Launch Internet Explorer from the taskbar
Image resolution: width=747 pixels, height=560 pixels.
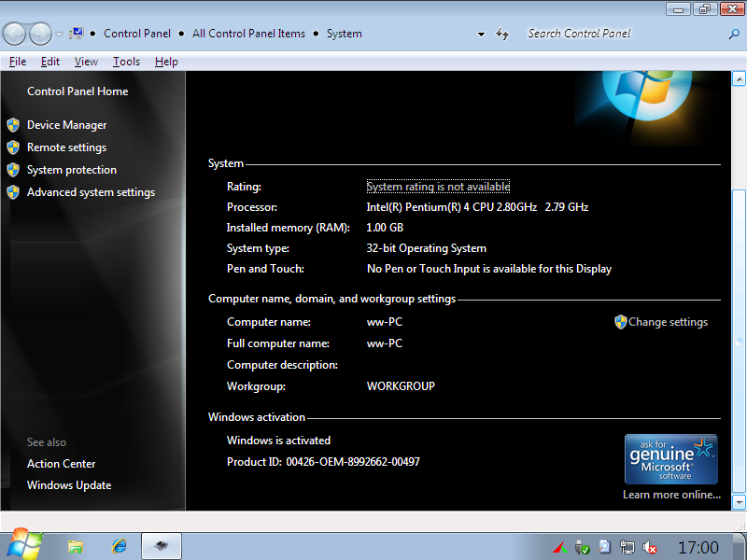click(x=120, y=546)
